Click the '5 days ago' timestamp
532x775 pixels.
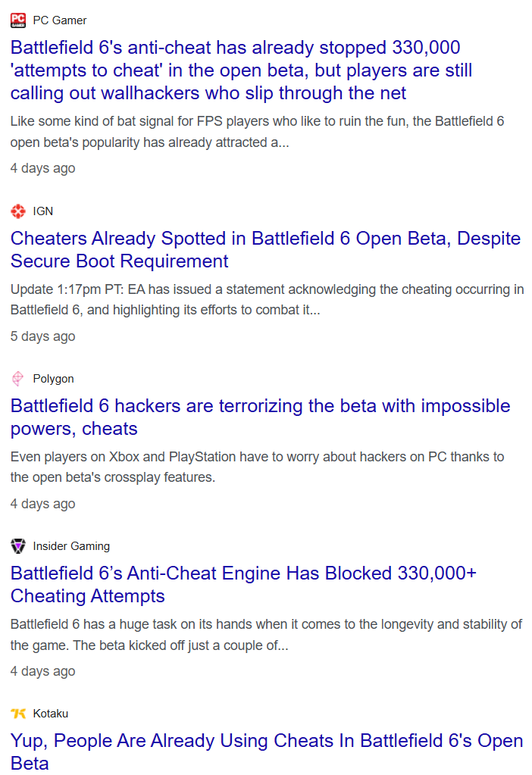42,336
